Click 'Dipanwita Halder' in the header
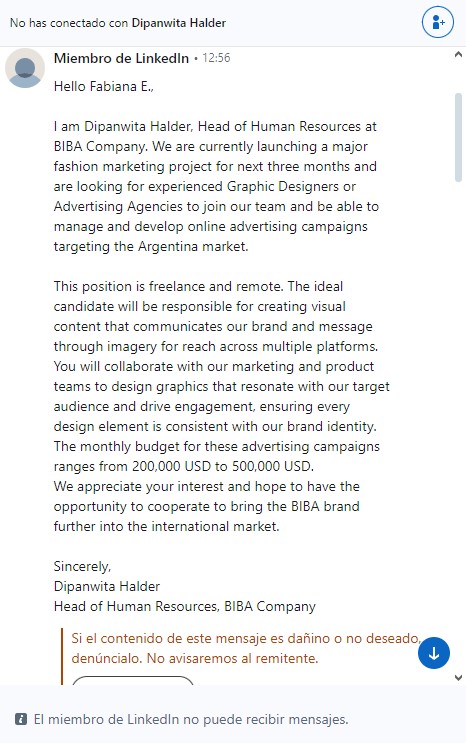This screenshot has width=466, height=743. 179,23
